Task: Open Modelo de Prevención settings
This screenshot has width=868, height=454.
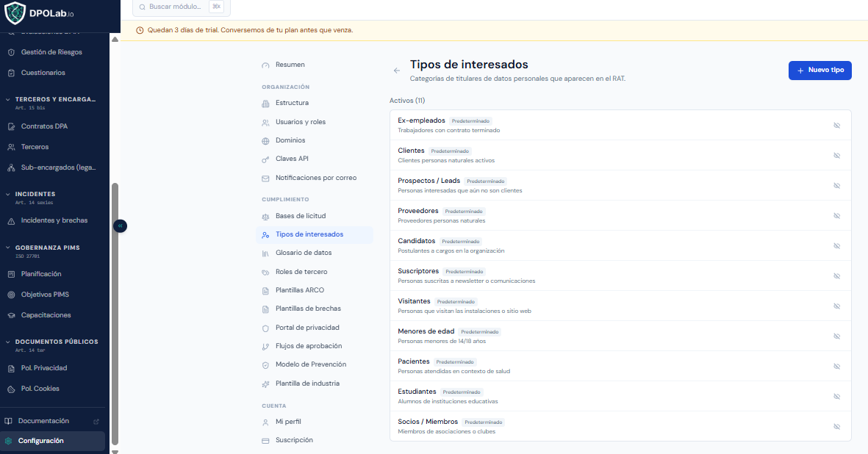Action: (315, 364)
